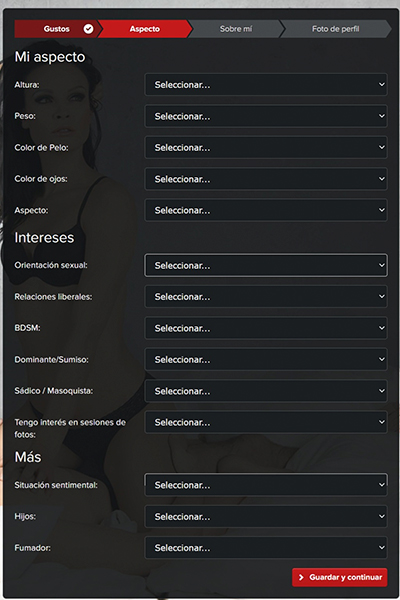Click the checkmark icon on Gustos step

(x=88, y=29)
